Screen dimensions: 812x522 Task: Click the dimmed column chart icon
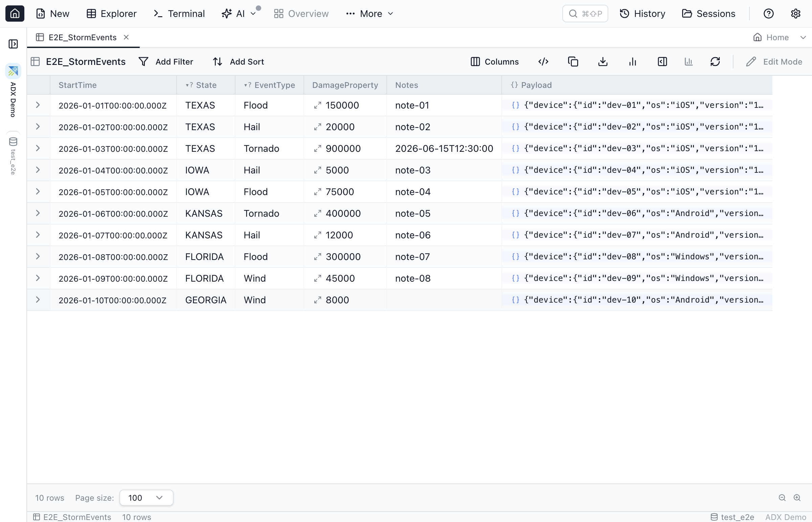pos(689,62)
